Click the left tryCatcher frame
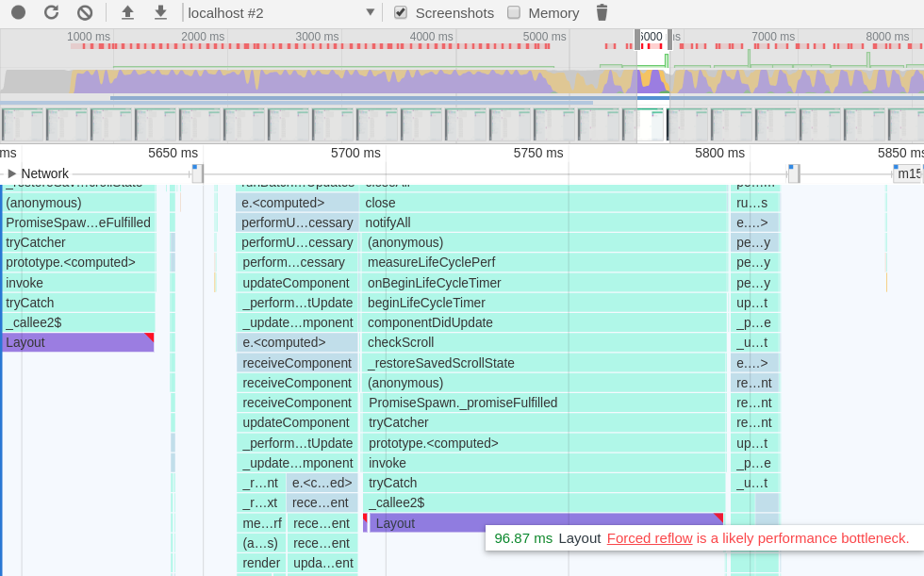Screen dimensions: 924x576 (x=78, y=242)
